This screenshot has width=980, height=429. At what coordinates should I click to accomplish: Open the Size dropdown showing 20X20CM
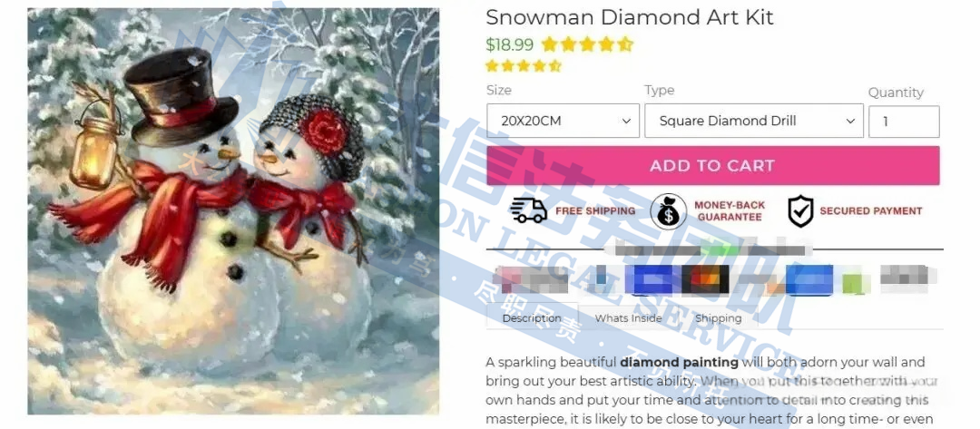pos(563,121)
